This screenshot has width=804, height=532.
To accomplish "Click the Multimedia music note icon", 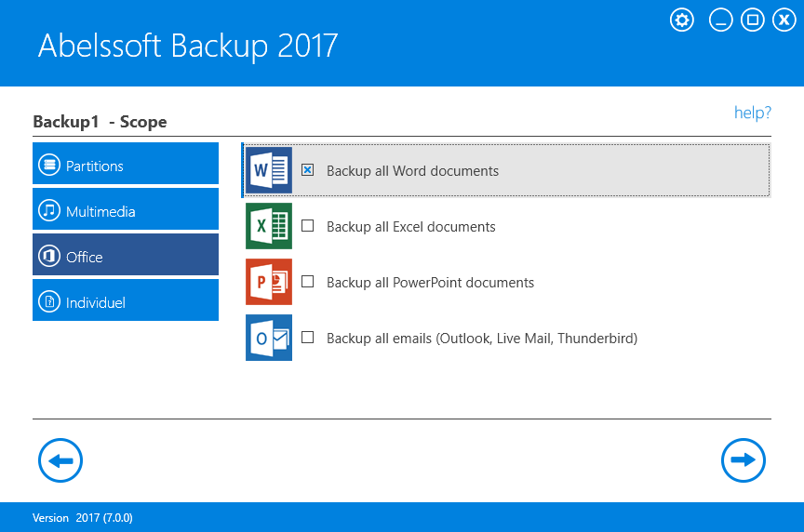I will coord(48,211).
